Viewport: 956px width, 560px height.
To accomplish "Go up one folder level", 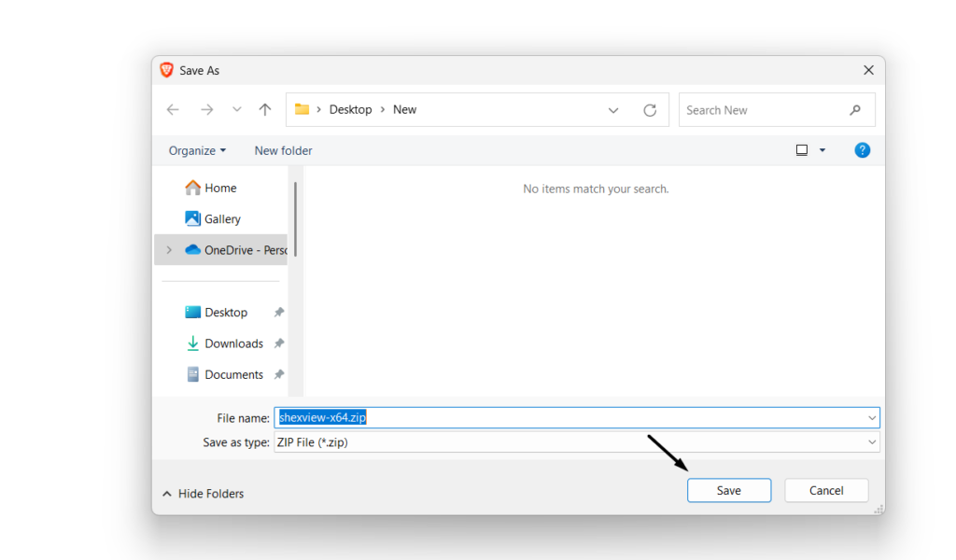I will click(265, 110).
